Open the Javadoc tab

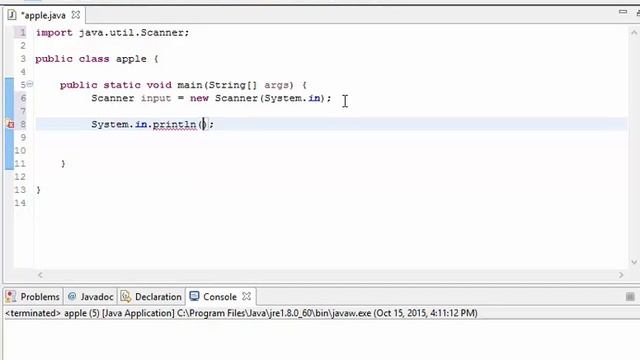point(91,297)
